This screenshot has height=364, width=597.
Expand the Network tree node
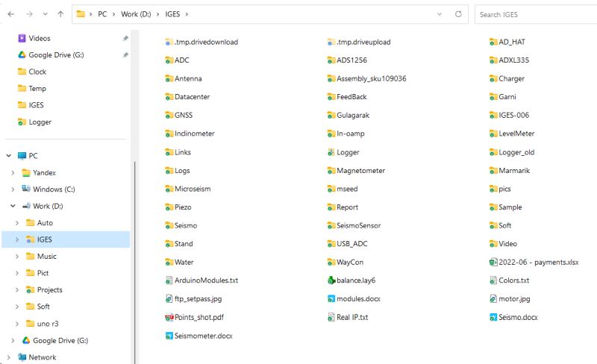pyautogui.click(x=9, y=357)
